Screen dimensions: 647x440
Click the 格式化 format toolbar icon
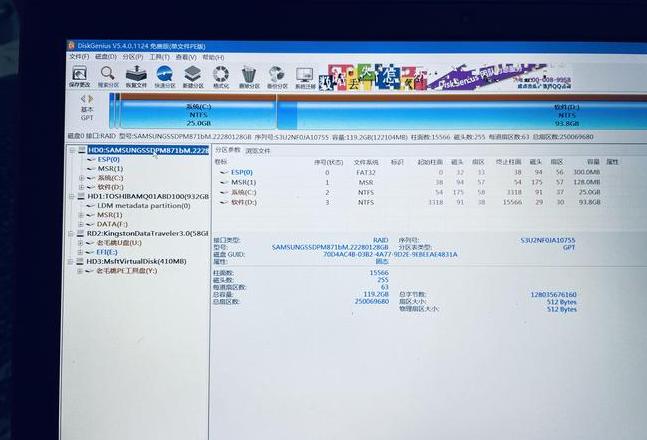point(221,77)
